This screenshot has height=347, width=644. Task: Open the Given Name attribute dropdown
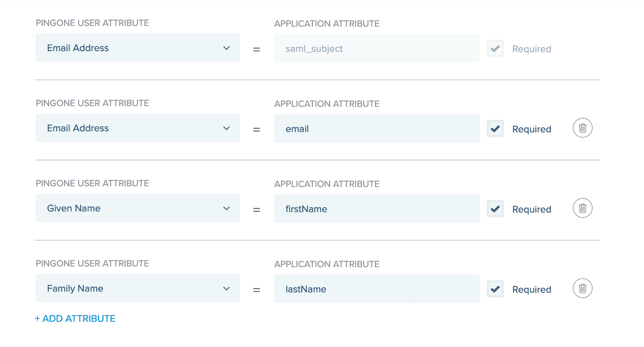(137, 208)
